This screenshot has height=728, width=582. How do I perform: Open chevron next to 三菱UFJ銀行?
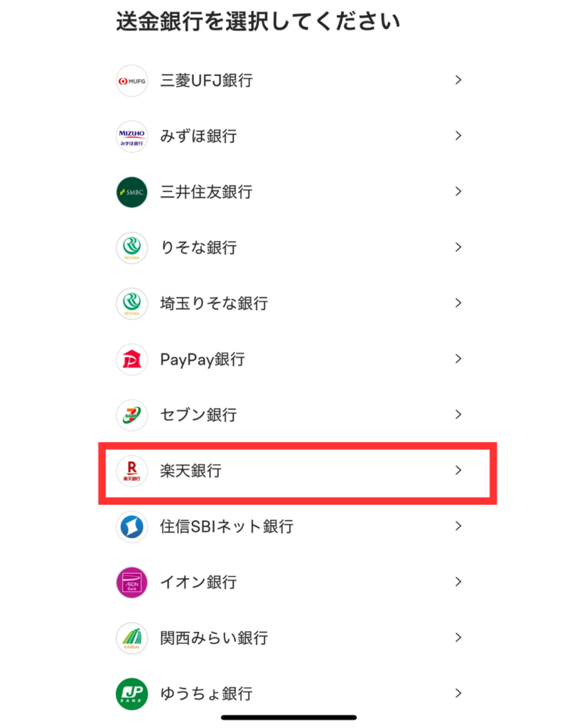point(458,80)
